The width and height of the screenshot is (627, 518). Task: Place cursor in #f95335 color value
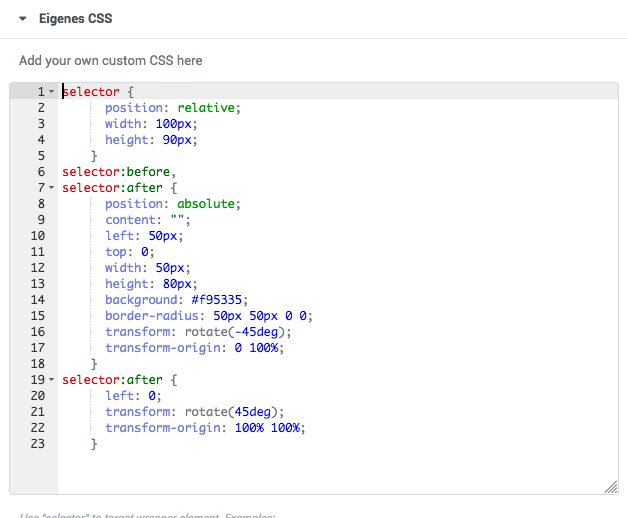coord(215,300)
